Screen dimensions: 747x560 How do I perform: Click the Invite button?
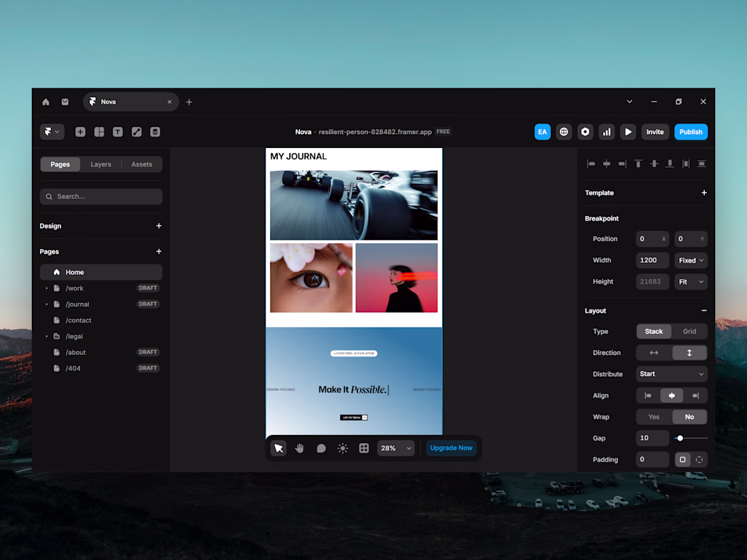click(655, 132)
